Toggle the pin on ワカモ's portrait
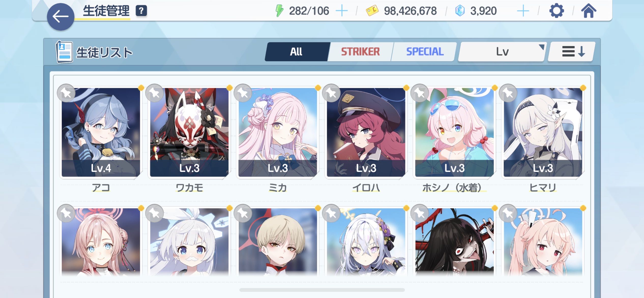The width and height of the screenshot is (644, 298). tap(155, 93)
